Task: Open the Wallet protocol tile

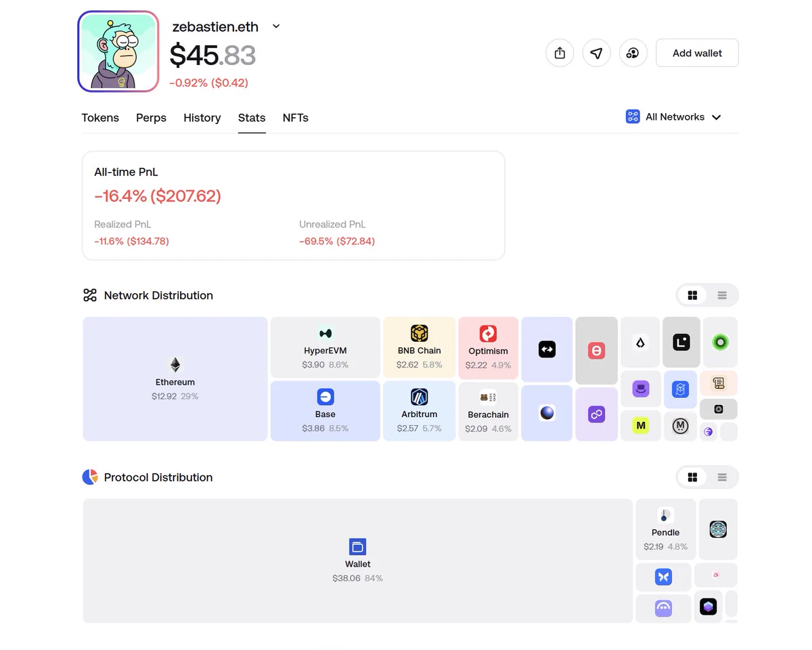Action: pos(357,561)
